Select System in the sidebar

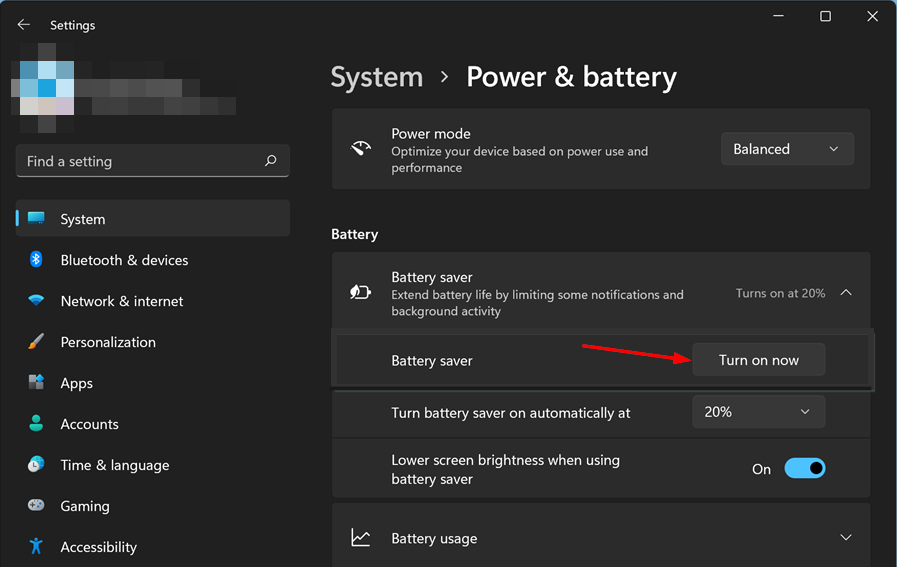[x=153, y=219]
